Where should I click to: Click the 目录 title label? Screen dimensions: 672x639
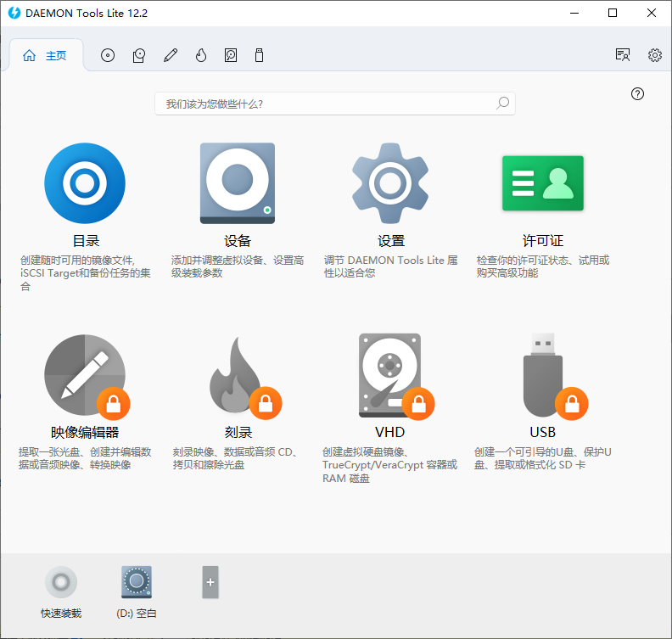(x=86, y=241)
